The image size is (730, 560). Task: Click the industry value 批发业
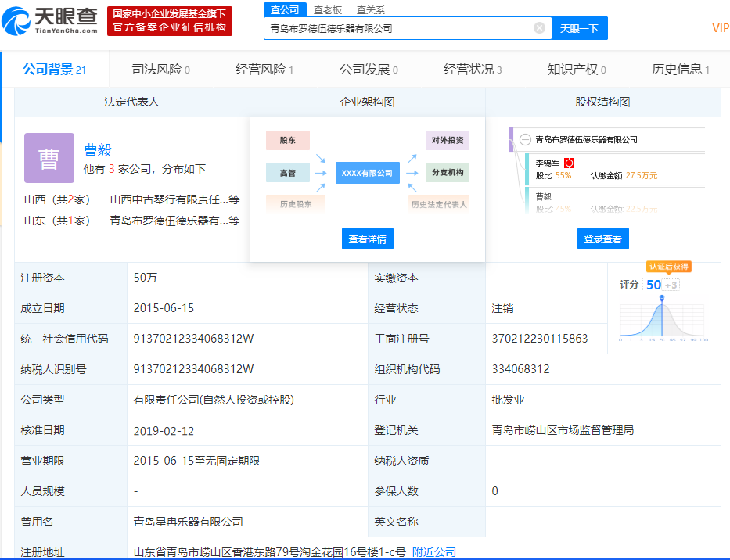509,400
